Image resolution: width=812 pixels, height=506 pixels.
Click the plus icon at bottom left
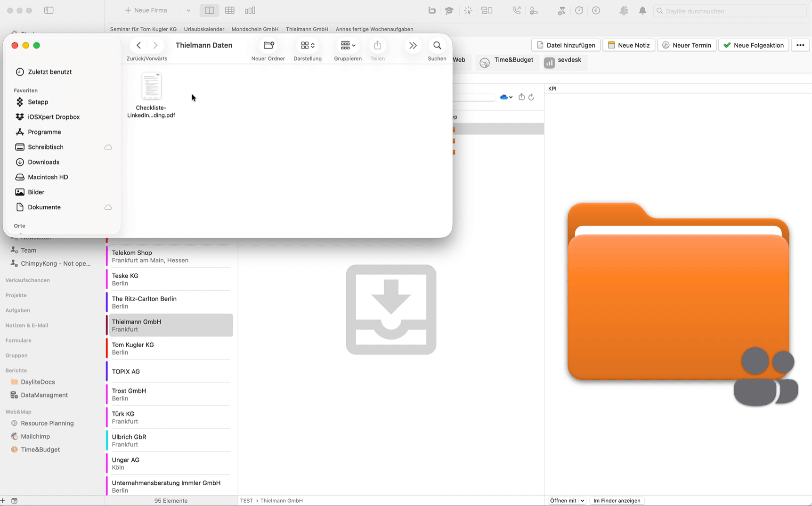coord(3,501)
